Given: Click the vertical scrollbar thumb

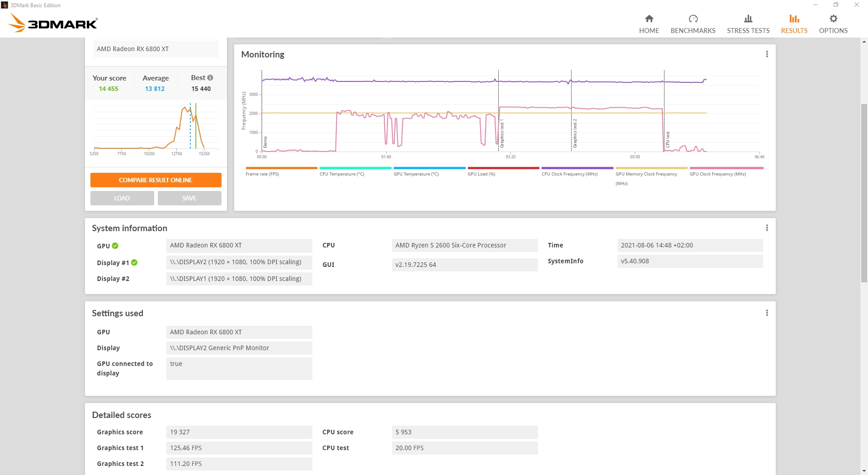Looking at the screenshot, I should [x=864, y=193].
